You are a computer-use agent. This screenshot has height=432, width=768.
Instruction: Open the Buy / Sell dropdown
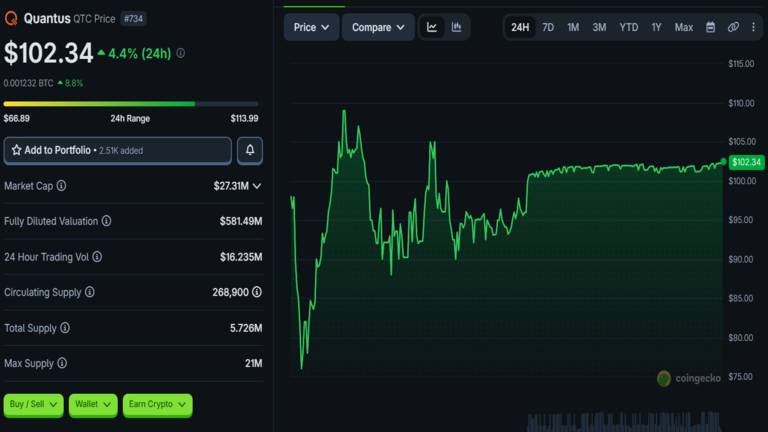pyautogui.click(x=33, y=405)
